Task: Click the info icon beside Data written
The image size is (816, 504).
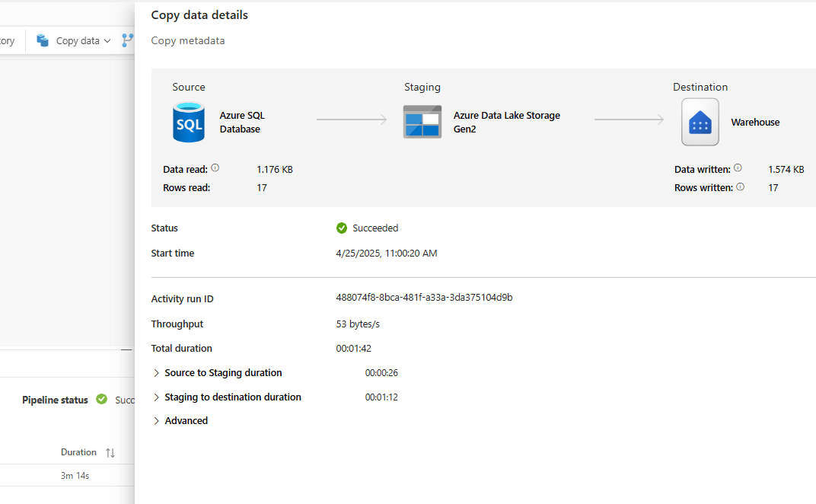Action: [x=738, y=168]
